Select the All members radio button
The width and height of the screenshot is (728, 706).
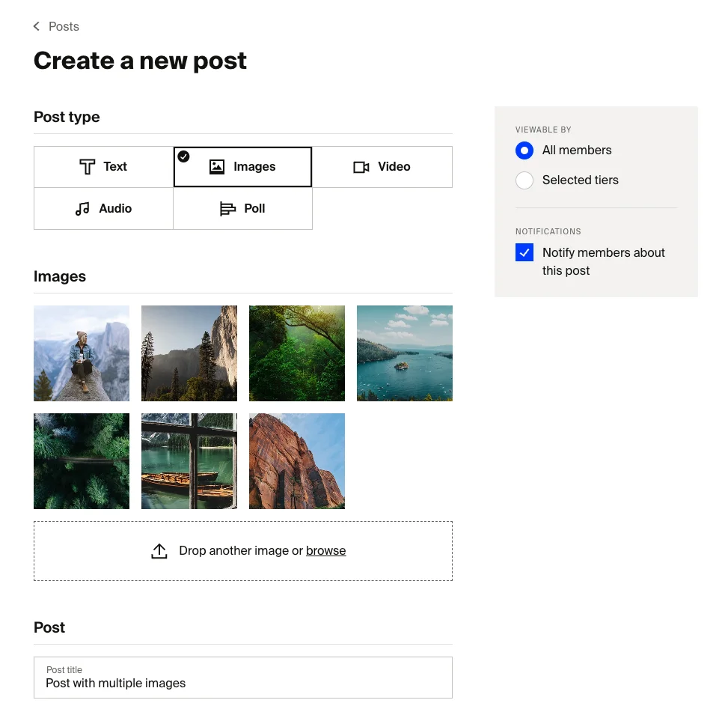pyautogui.click(x=524, y=150)
